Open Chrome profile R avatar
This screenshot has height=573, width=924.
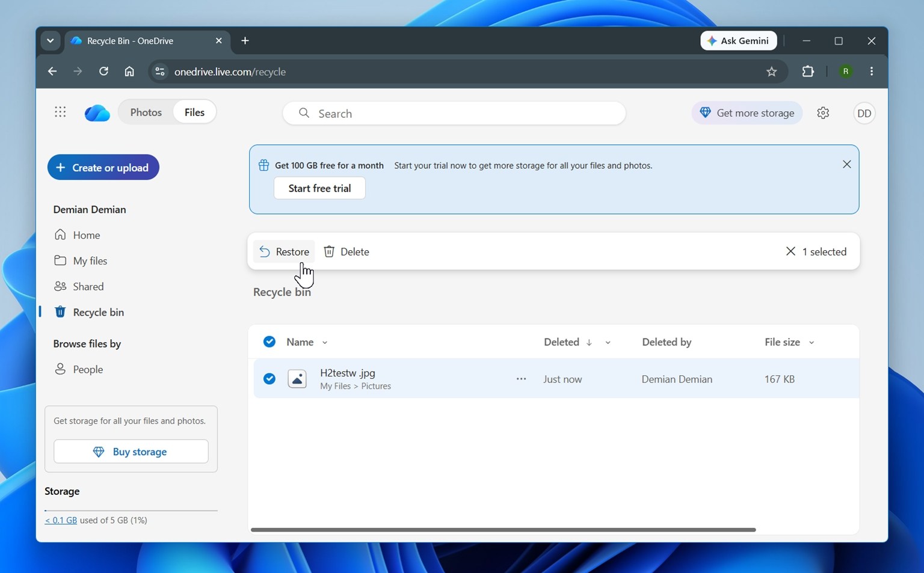click(845, 72)
